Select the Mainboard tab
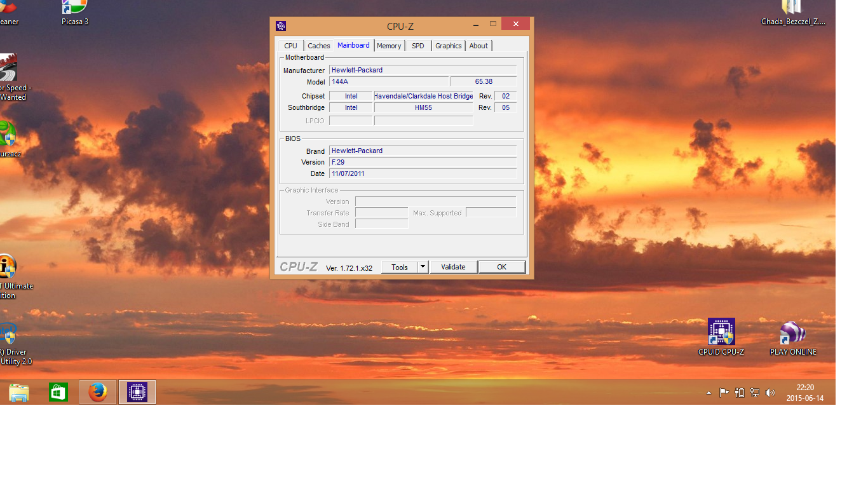The image size is (868, 488). tap(353, 45)
